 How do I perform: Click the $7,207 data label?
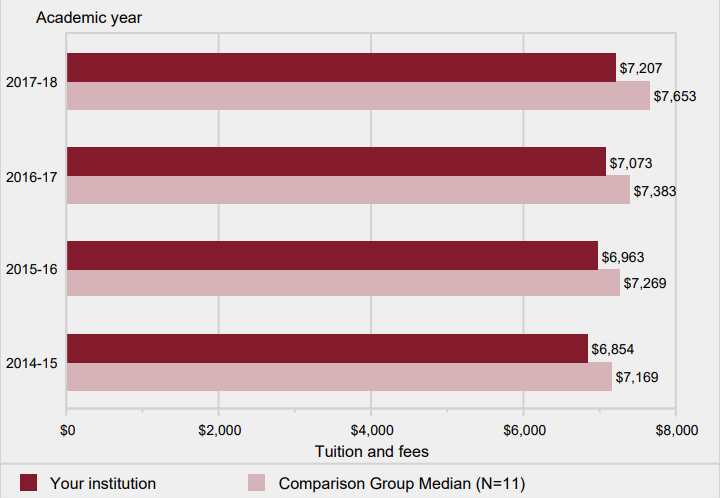coord(641,68)
